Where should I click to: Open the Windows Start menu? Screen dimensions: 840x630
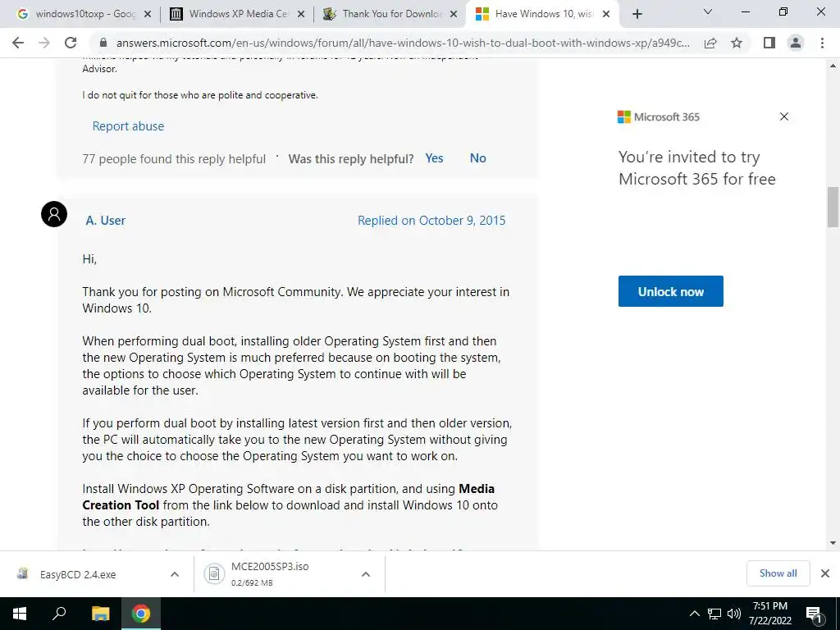pyautogui.click(x=20, y=614)
